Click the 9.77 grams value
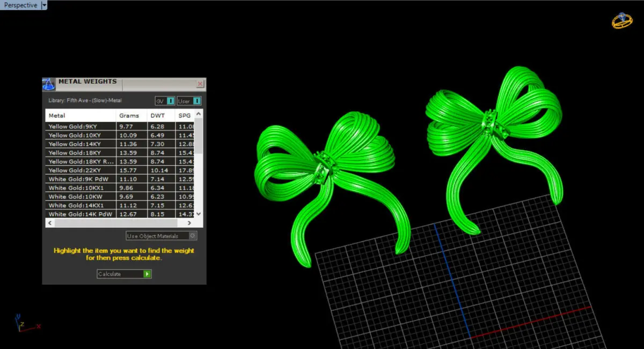This screenshot has height=349, width=644. (126, 127)
